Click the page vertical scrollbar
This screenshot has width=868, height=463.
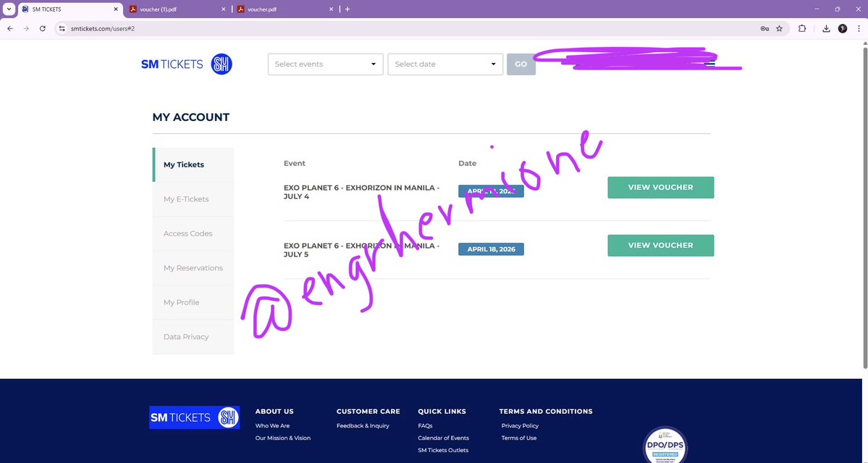pyautogui.click(x=864, y=208)
